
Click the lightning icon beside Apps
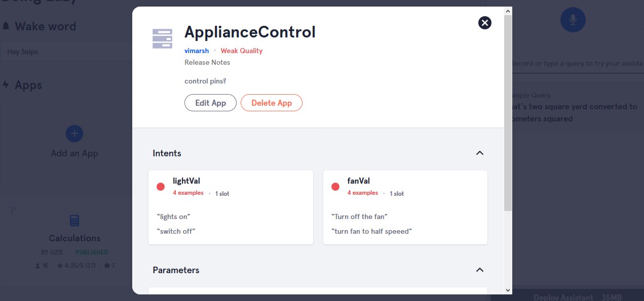pyautogui.click(x=6, y=85)
